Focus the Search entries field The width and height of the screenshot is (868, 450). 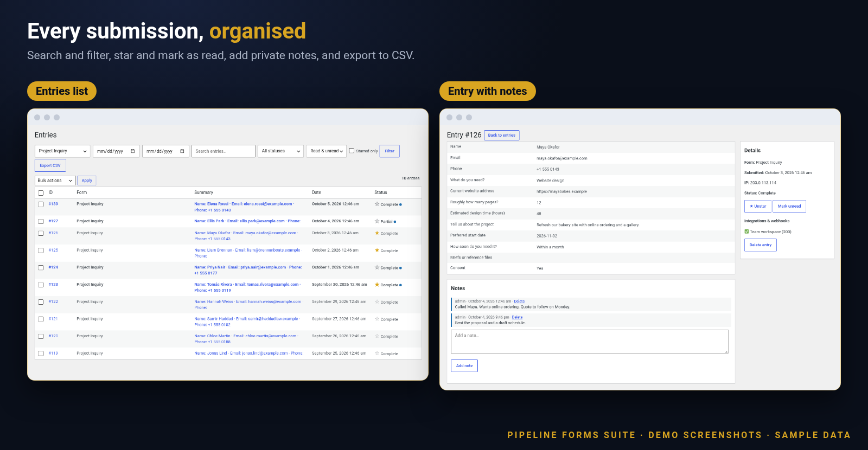click(224, 151)
